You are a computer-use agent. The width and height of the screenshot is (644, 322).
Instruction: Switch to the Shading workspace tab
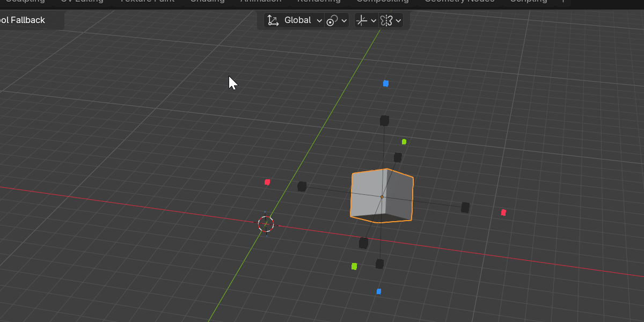tap(207, 2)
